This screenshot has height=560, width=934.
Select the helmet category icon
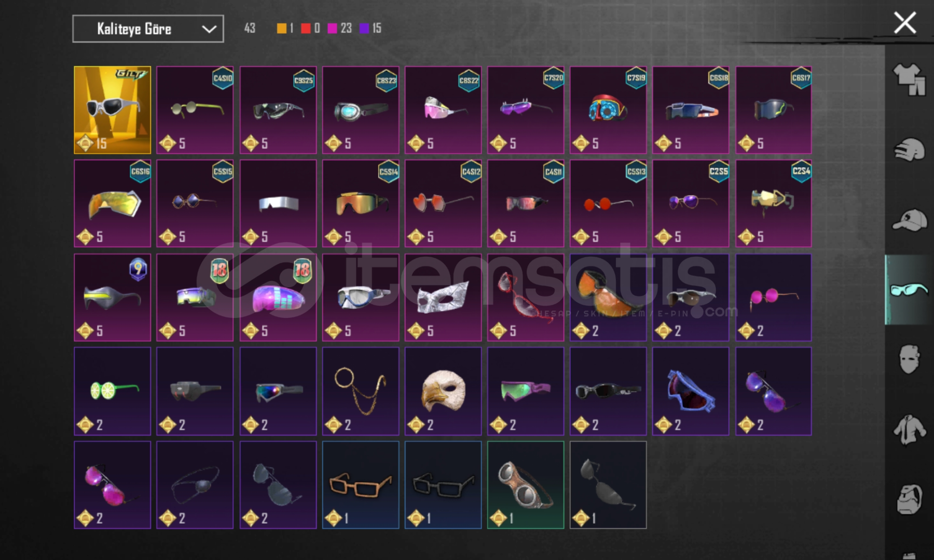[909, 150]
